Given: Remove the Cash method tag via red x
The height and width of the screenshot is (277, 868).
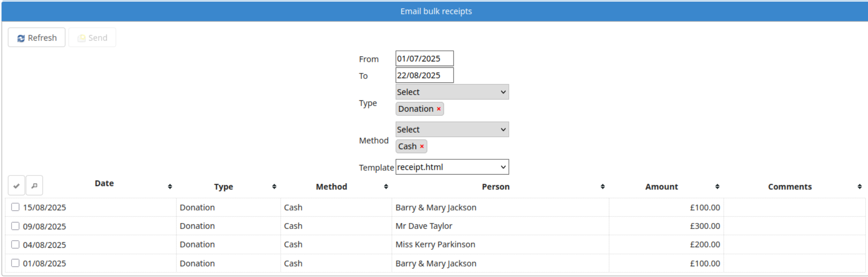Looking at the screenshot, I should coord(422,146).
